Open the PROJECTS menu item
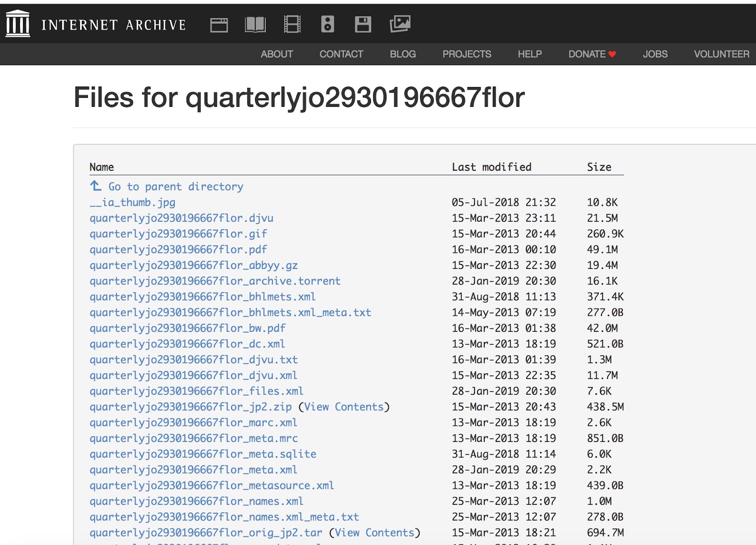The image size is (756, 545). click(467, 54)
